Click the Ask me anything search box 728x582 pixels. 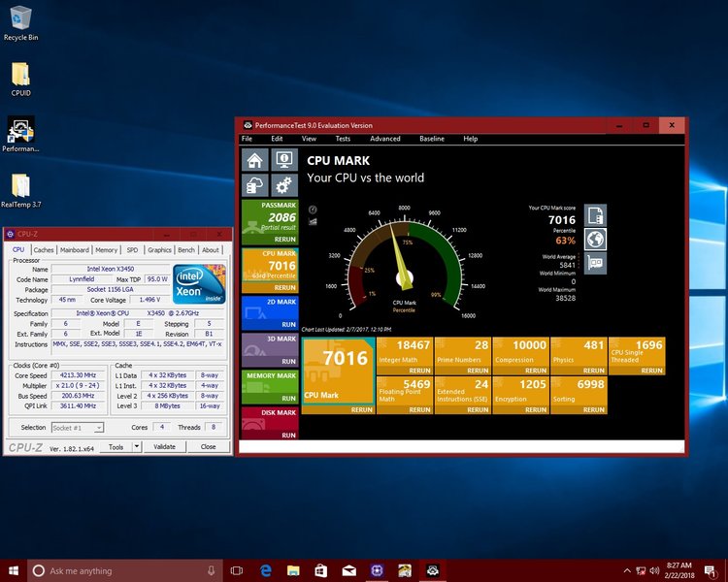pos(125,571)
